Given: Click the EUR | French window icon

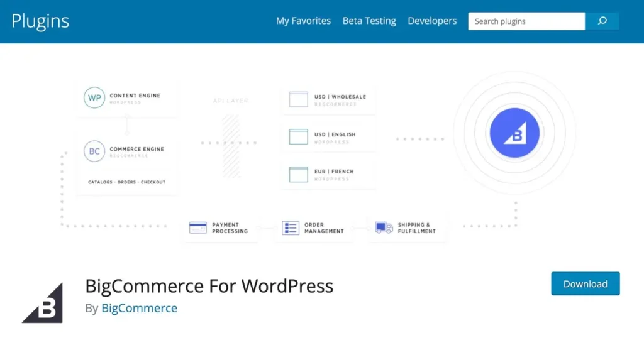Looking at the screenshot, I should click(x=299, y=174).
